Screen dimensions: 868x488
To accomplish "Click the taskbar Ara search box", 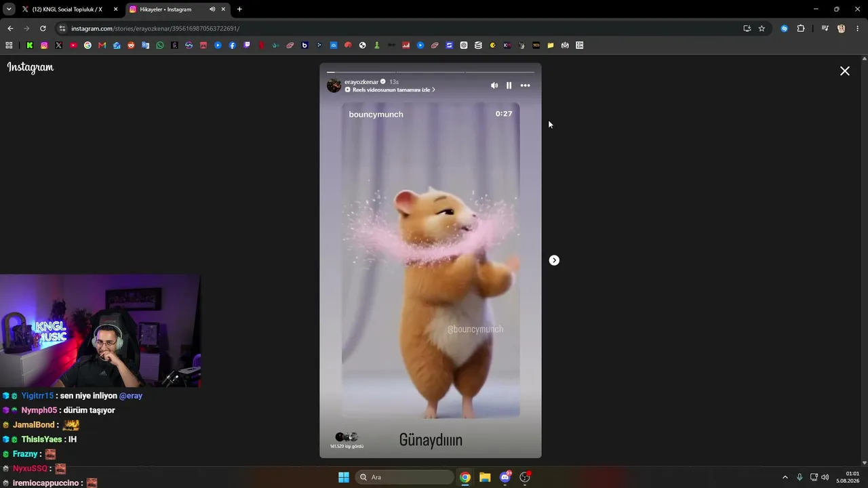I will 405,477.
